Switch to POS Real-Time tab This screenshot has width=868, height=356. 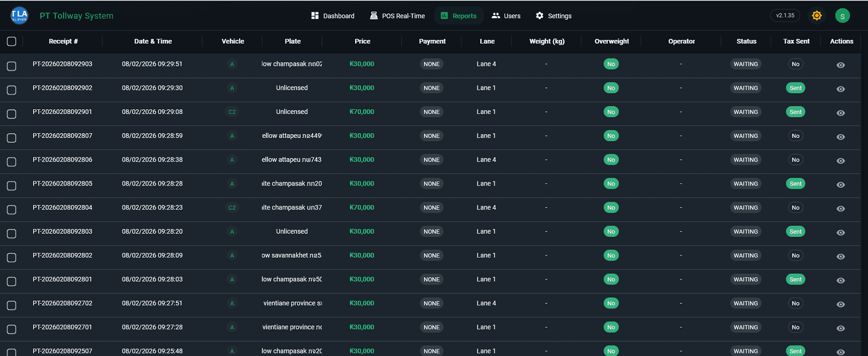point(398,16)
